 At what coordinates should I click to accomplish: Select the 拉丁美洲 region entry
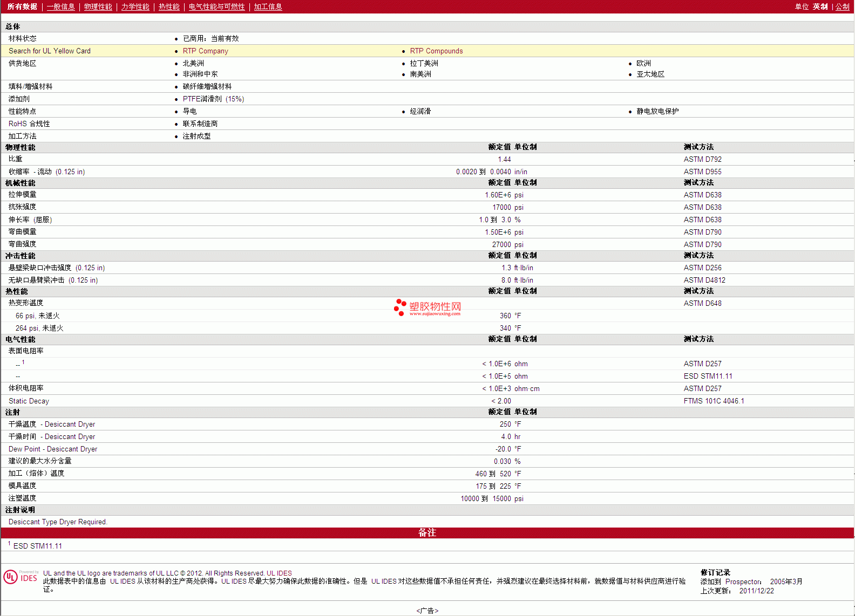click(x=424, y=63)
